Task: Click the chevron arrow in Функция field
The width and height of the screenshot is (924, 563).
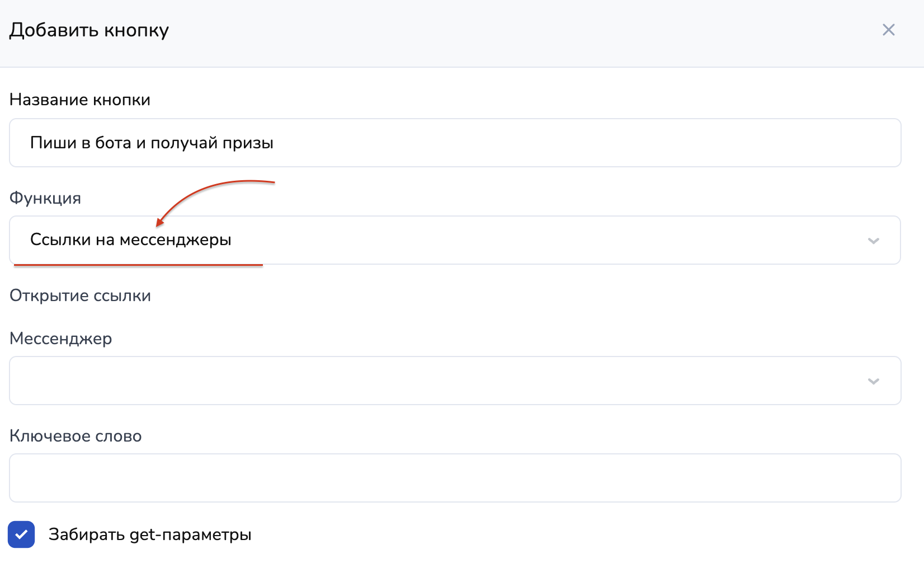Action: coord(873,241)
